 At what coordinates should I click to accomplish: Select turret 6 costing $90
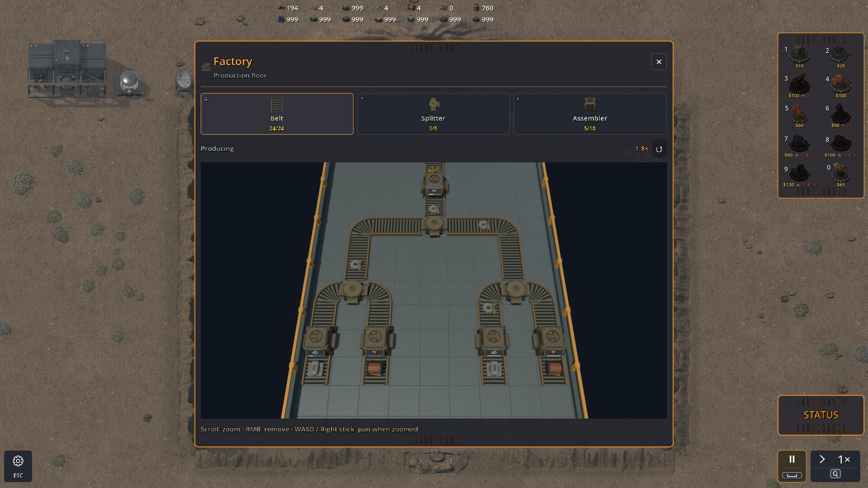840,116
